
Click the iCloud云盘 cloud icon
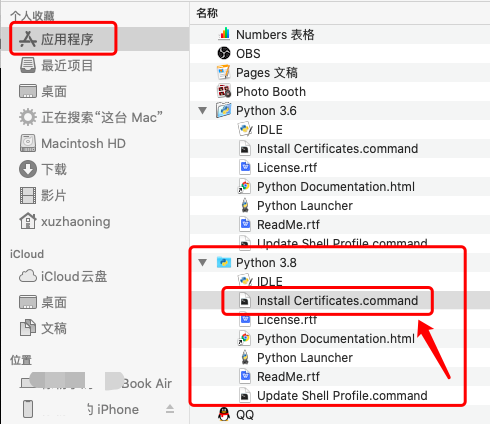click(x=28, y=276)
